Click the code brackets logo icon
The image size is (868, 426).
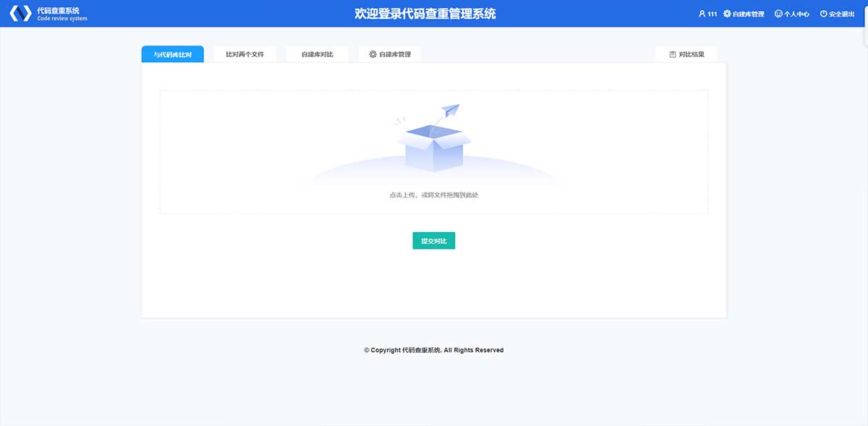point(20,14)
